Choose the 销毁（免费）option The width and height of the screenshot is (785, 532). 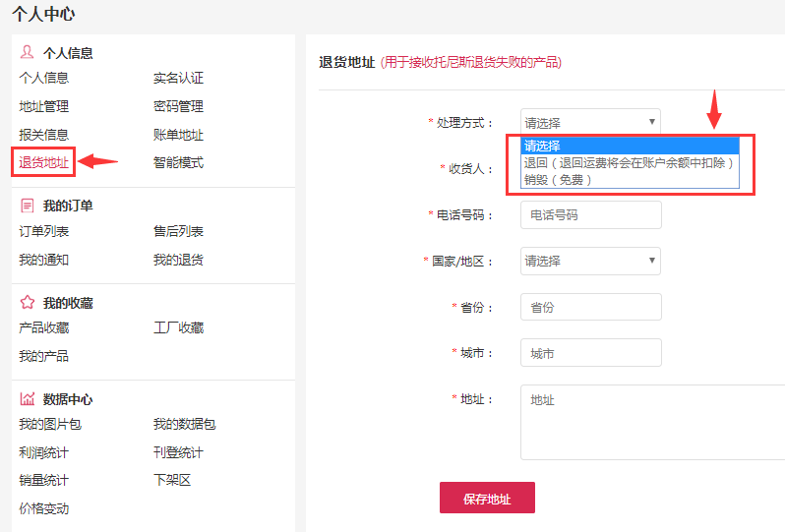[558, 180]
